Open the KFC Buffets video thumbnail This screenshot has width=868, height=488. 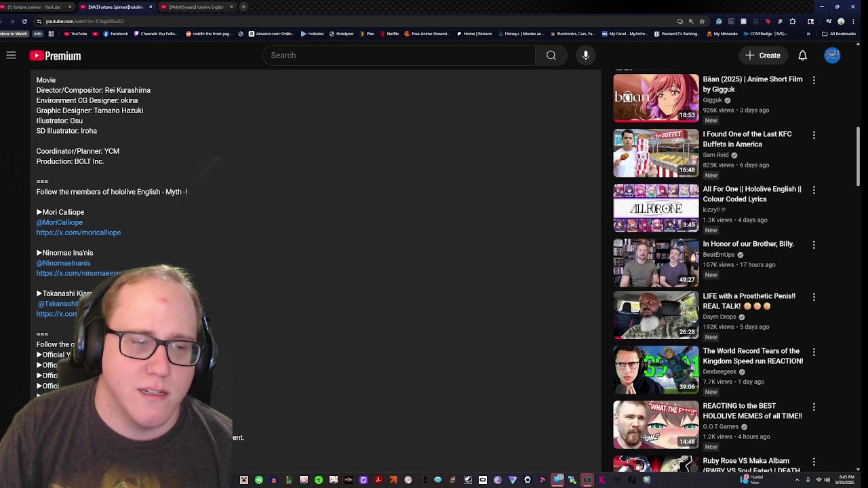pos(656,153)
